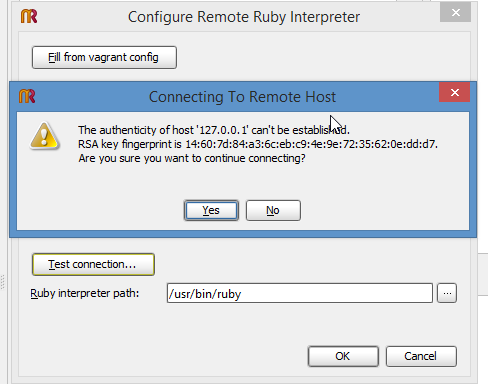The height and width of the screenshot is (384, 488).
Task: Click the yellow warning triangle icon
Action: [44, 136]
